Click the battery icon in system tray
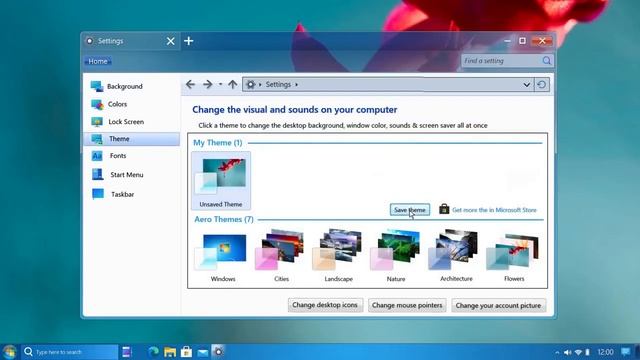640x360 pixels. click(x=587, y=352)
